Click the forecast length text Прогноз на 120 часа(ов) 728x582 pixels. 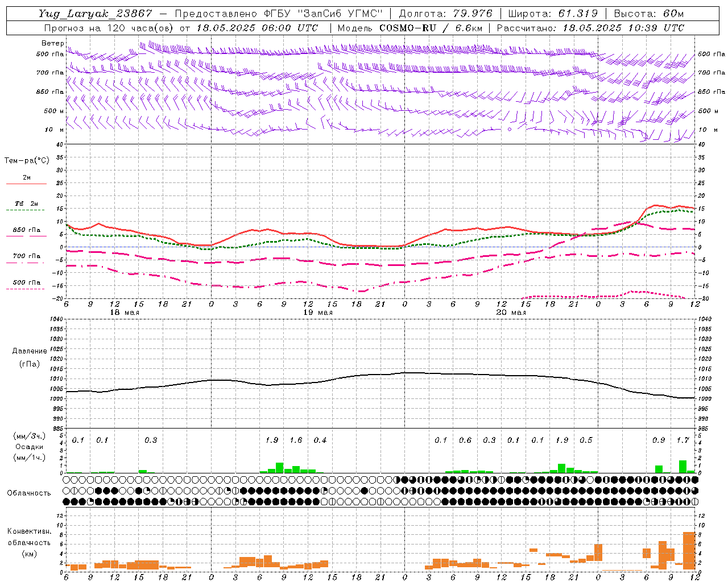coord(109,28)
